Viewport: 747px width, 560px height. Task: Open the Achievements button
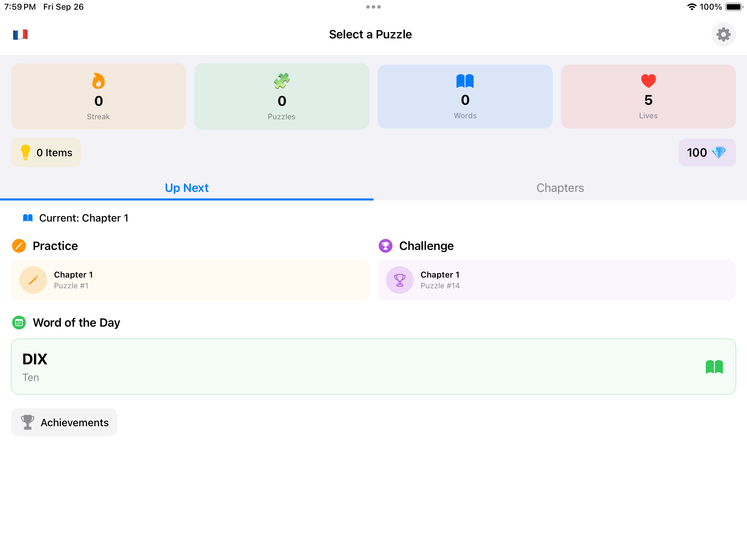coord(64,422)
